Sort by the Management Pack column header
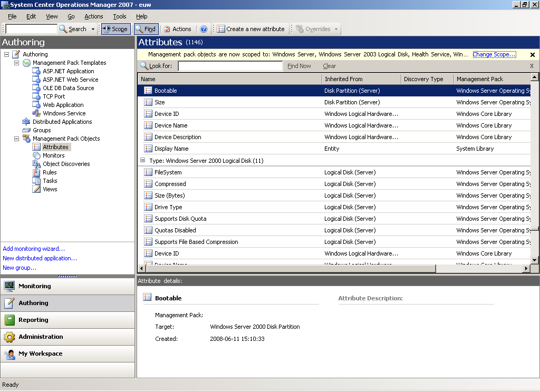 coord(492,79)
